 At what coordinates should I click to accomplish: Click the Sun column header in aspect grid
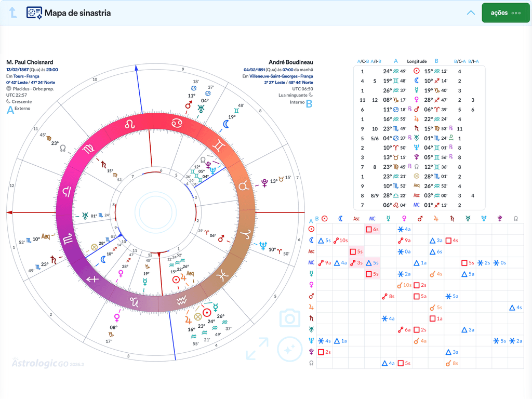click(x=324, y=219)
